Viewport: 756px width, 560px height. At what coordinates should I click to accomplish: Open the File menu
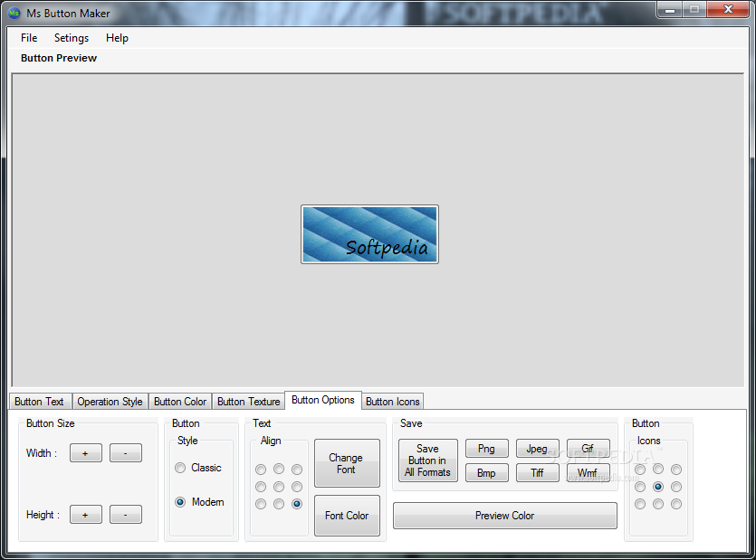click(x=29, y=38)
